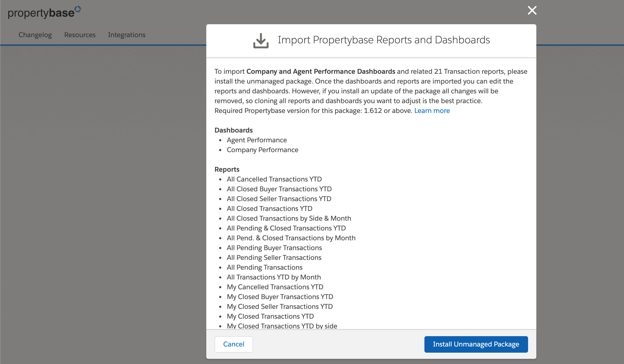Click the Learn more link
Image resolution: width=624 pixels, height=364 pixels.
[x=432, y=111]
